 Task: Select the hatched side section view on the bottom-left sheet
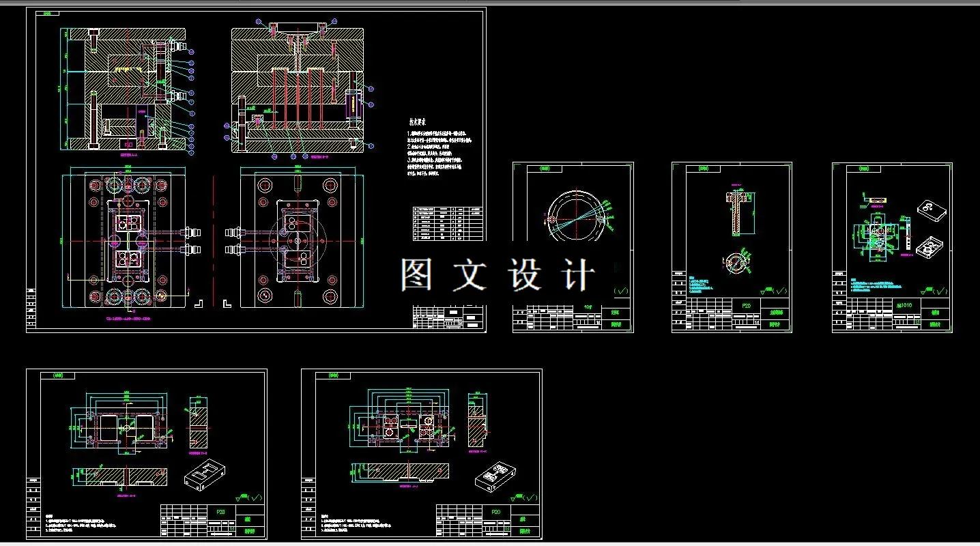point(126,476)
